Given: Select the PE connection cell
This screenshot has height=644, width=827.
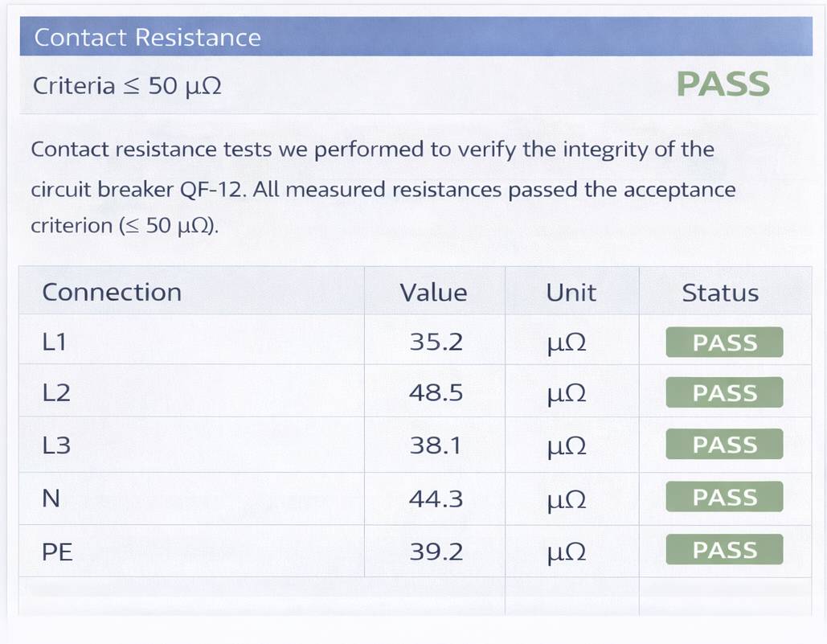Looking at the screenshot, I should point(57,552).
